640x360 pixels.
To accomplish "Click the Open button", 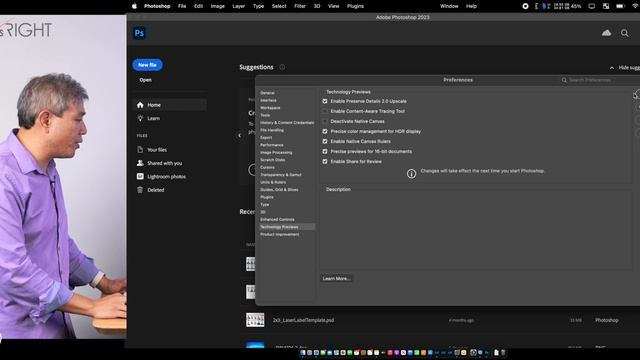I will pos(145,80).
